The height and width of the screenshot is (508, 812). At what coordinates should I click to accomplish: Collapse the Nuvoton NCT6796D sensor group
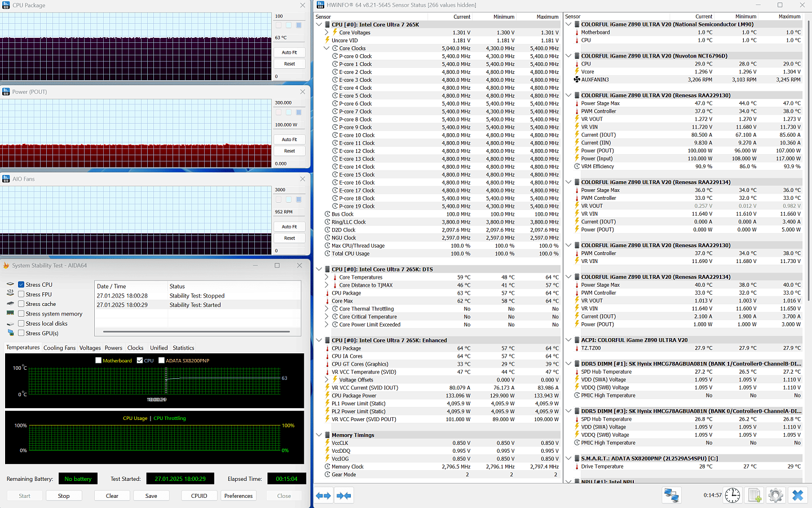(x=568, y=56)
